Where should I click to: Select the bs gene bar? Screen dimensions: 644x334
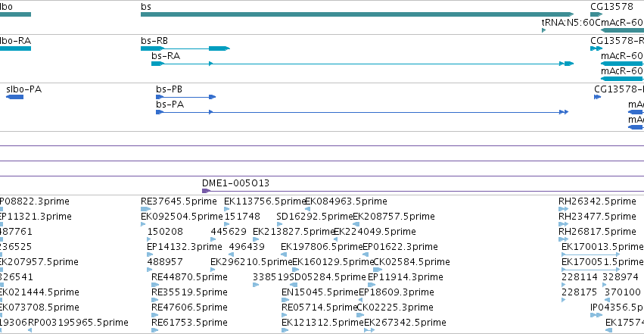coord(357,14)
